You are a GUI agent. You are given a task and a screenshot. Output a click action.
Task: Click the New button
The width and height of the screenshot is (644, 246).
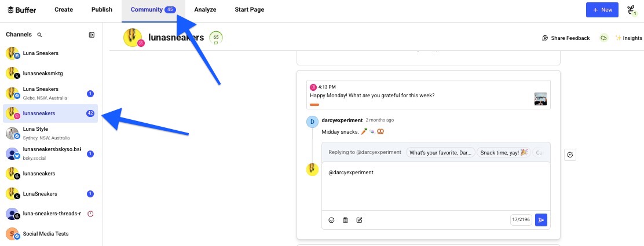pos(602,10)
